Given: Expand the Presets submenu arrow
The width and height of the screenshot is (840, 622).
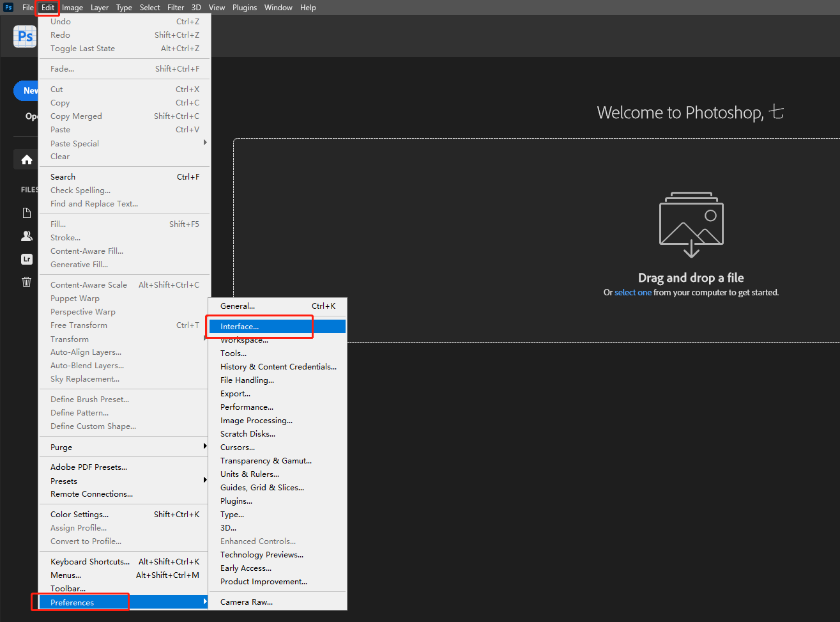Looking at the screenshot, I should (x=205, y=480).
